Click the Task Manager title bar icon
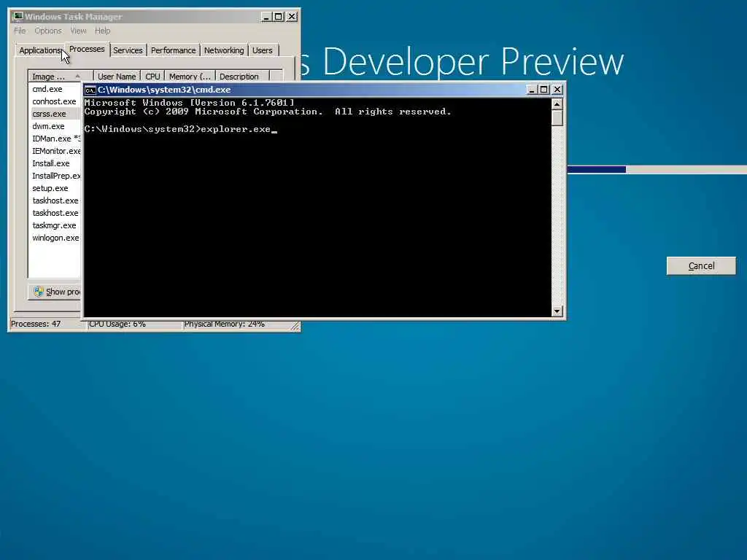This screenshot has width=747, height=560. click(x=18, y=17)
